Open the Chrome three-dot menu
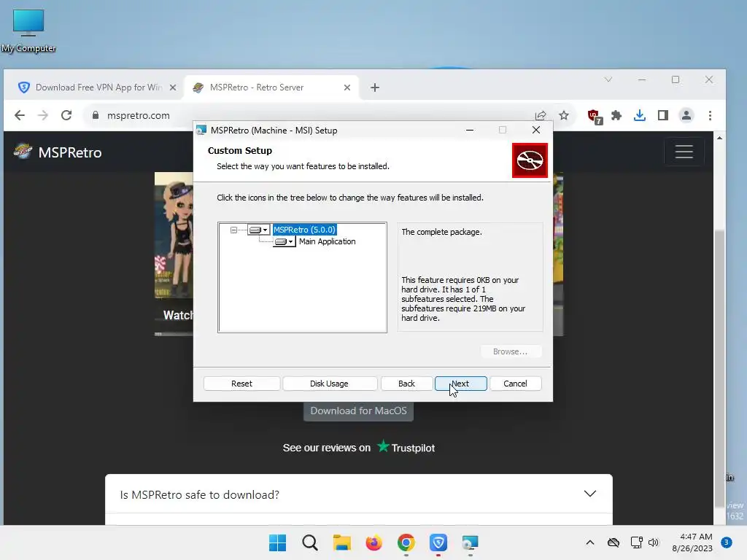This screenshot has height=560, width=747. (710, 115)
